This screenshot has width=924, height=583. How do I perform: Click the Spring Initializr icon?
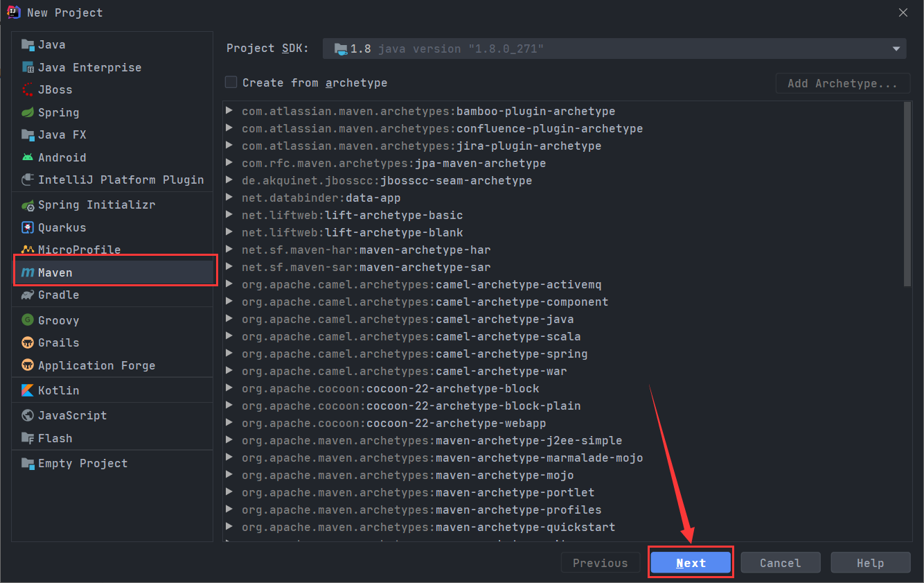point(28,205)
